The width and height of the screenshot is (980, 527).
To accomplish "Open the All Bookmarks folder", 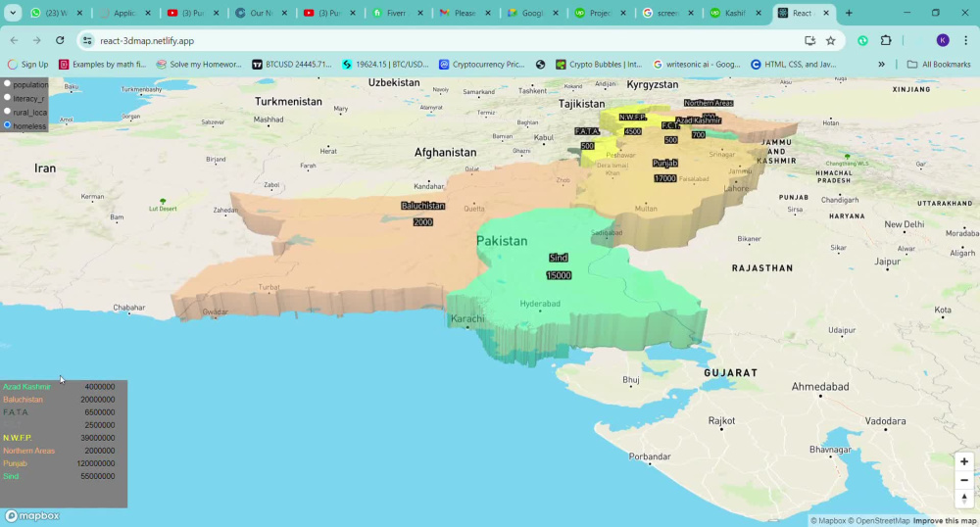I will click(x=939, y=65).
